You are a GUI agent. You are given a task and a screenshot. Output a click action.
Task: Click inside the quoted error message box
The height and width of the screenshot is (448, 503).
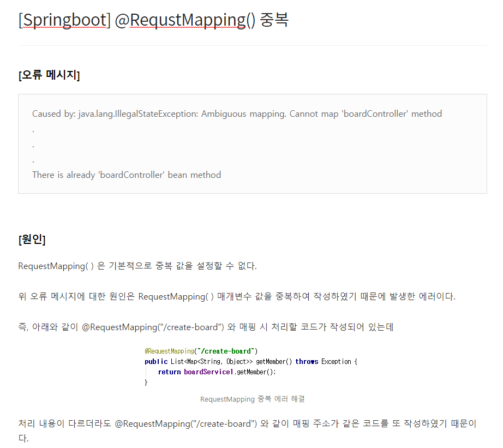point(253,144)
